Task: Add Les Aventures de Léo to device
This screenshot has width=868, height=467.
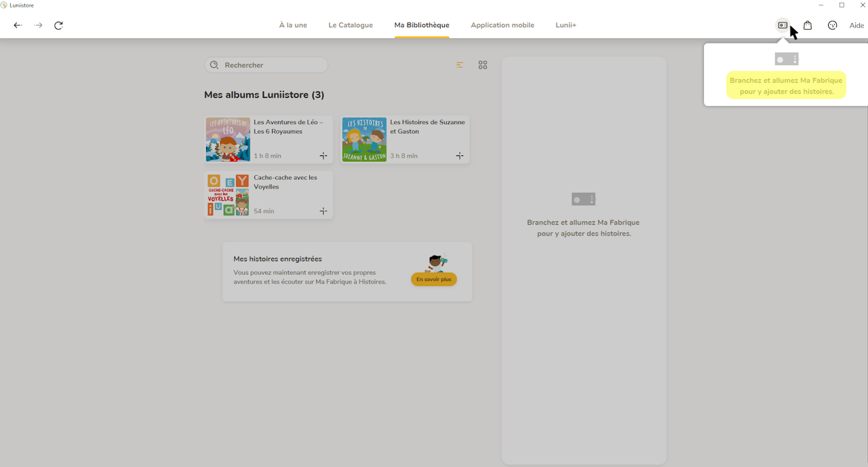Action: point(323,156)
